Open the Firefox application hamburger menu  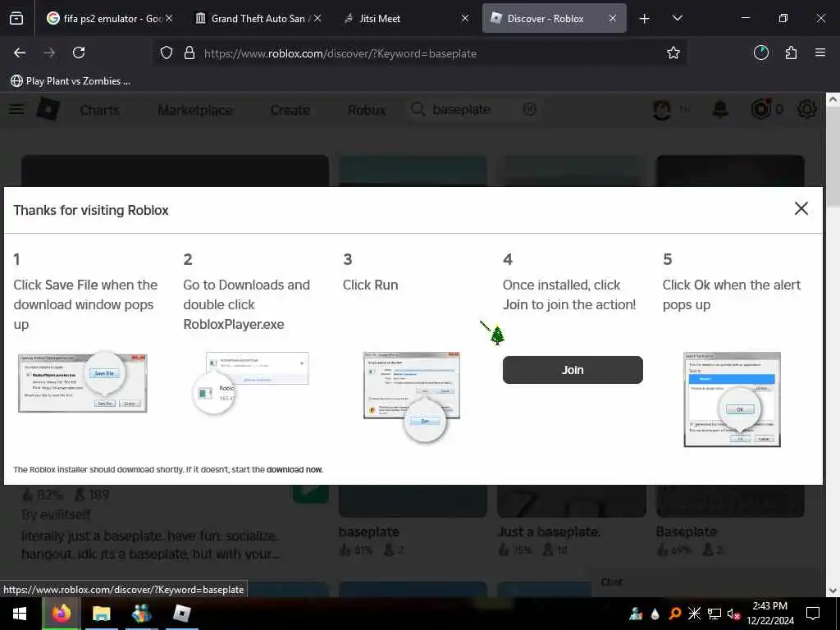tap(819, 52)
